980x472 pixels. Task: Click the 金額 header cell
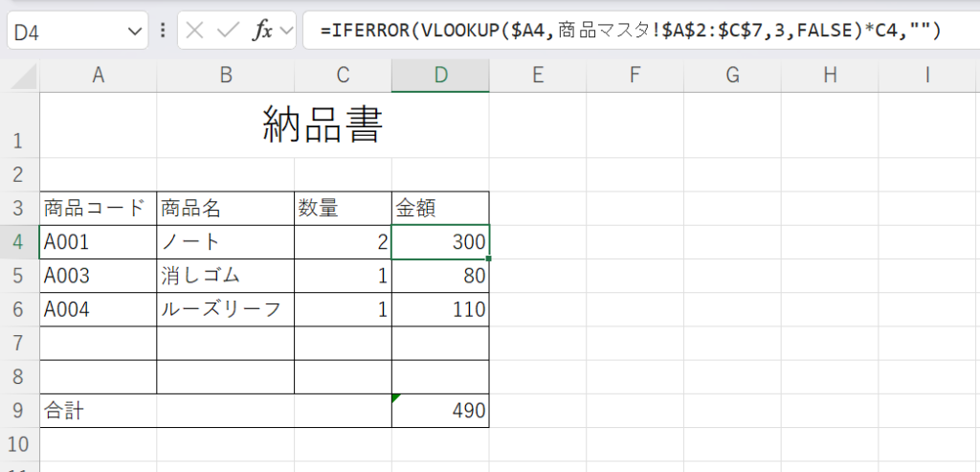click(440, 208)
